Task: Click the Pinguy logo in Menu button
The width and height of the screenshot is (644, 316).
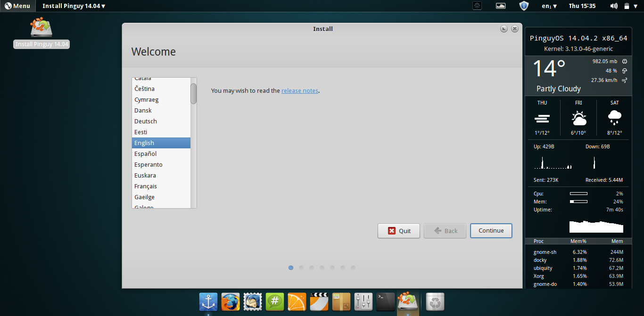Action: tap(8, 6)
